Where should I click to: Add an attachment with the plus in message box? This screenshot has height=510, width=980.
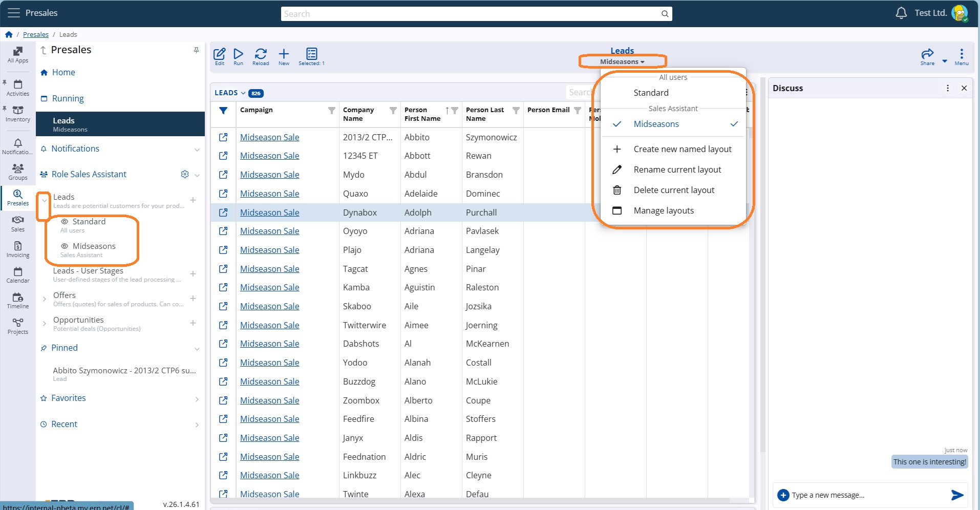point(783,495)
